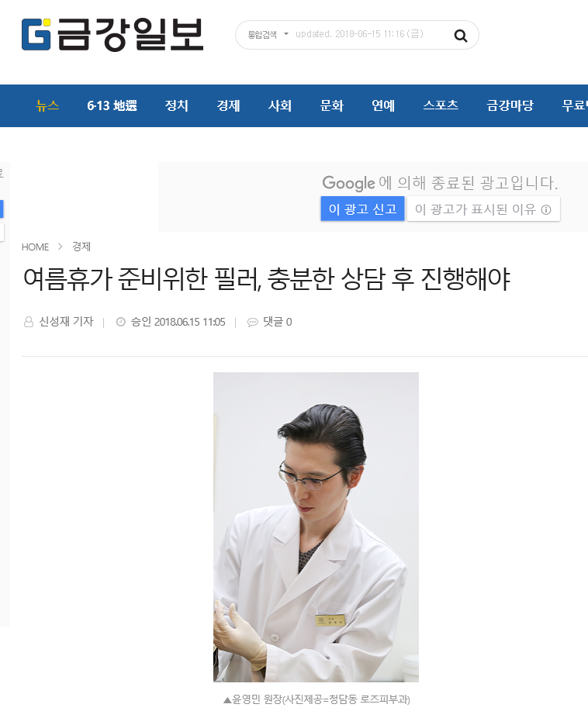Open the 금강마당 menu item
The image size is (588, 718).
[510, 105]
